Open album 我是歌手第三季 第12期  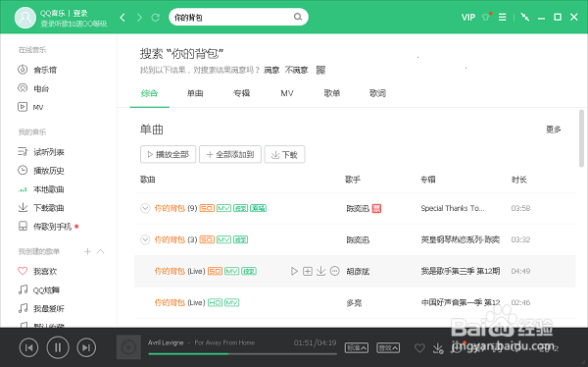pyautogui.click(x=461, y=271)
